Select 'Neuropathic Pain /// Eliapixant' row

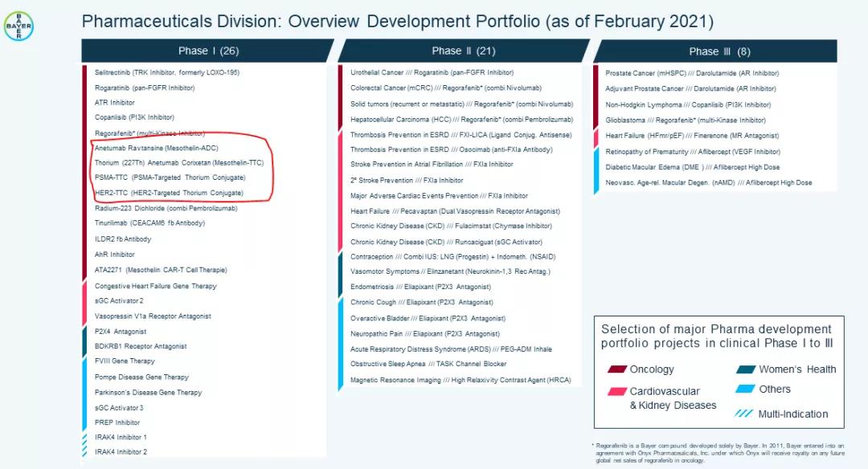424,334
